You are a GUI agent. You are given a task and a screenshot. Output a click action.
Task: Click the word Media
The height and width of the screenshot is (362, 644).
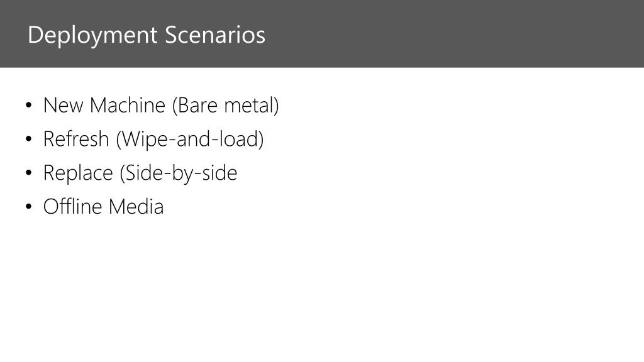point(136,206)
